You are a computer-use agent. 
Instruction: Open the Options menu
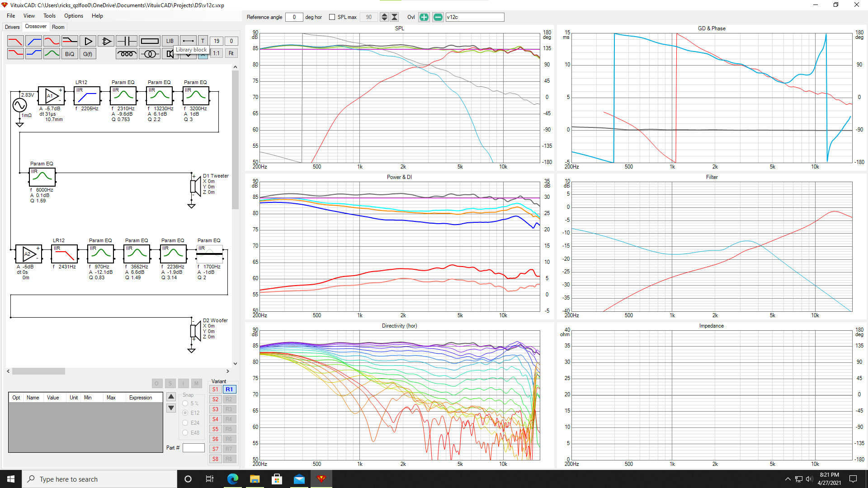coord(74,16)
